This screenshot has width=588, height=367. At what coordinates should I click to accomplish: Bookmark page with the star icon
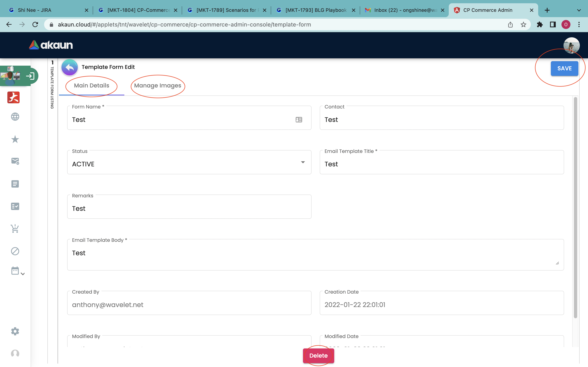point(523,24)
